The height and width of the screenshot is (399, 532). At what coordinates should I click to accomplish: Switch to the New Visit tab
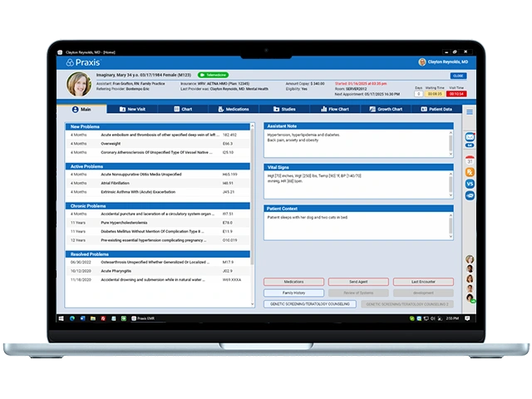[131, 109]
